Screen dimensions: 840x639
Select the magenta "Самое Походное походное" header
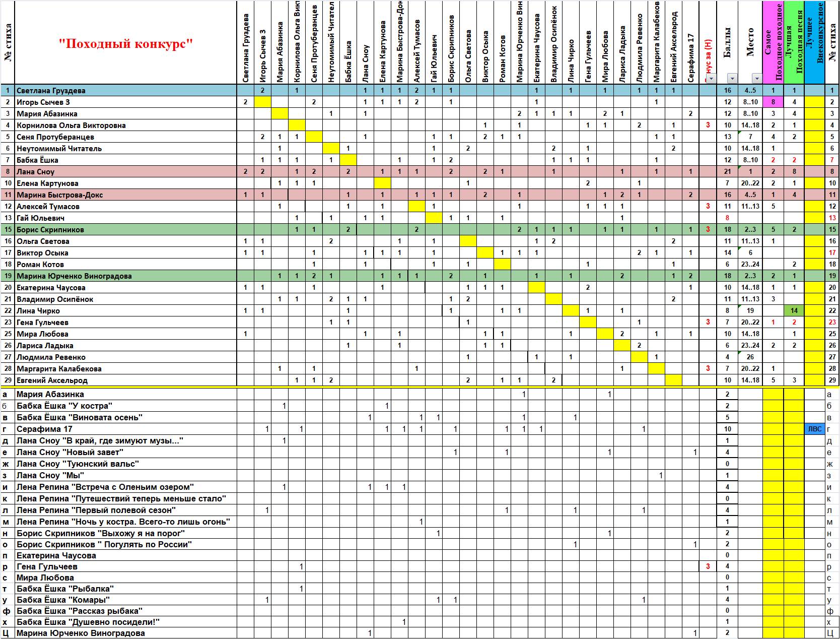tap(774, 42)
